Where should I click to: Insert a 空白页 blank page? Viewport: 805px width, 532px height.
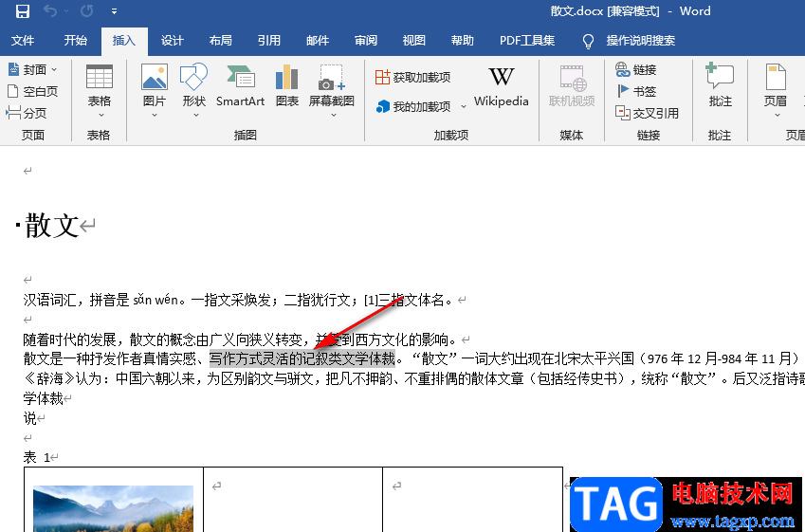32,91
